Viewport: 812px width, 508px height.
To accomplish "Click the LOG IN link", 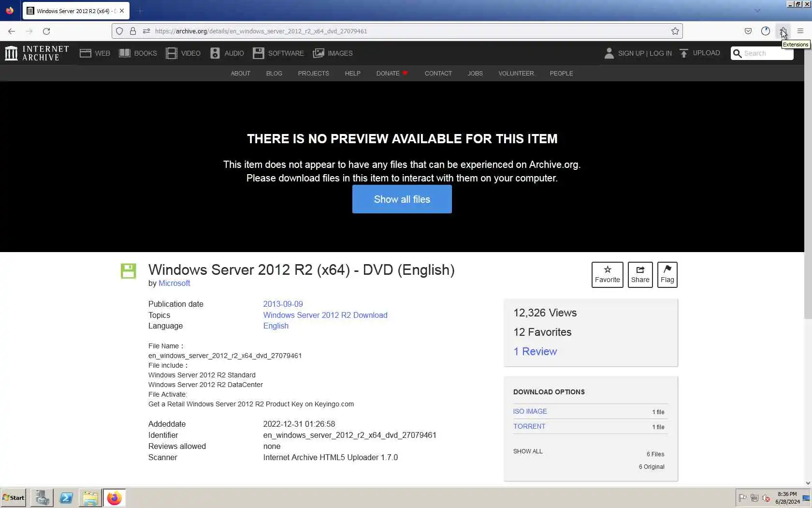I will (661, 53).
